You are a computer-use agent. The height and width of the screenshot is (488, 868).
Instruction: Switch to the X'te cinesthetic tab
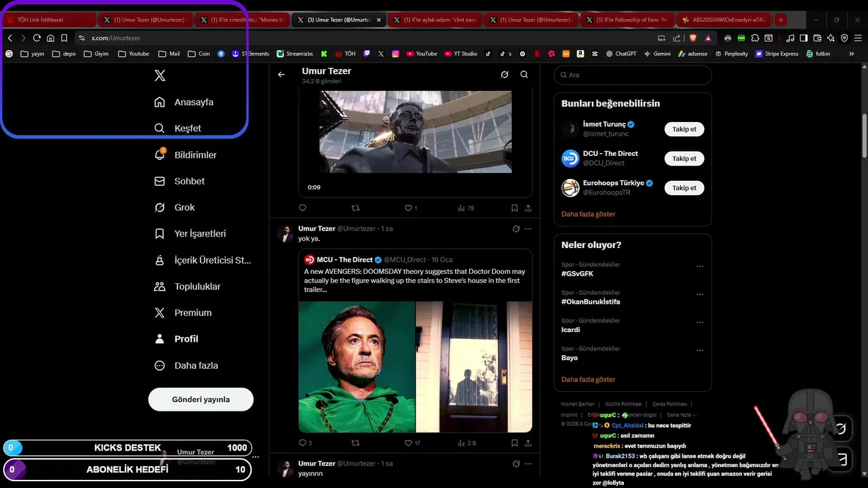tap(243, 20)
